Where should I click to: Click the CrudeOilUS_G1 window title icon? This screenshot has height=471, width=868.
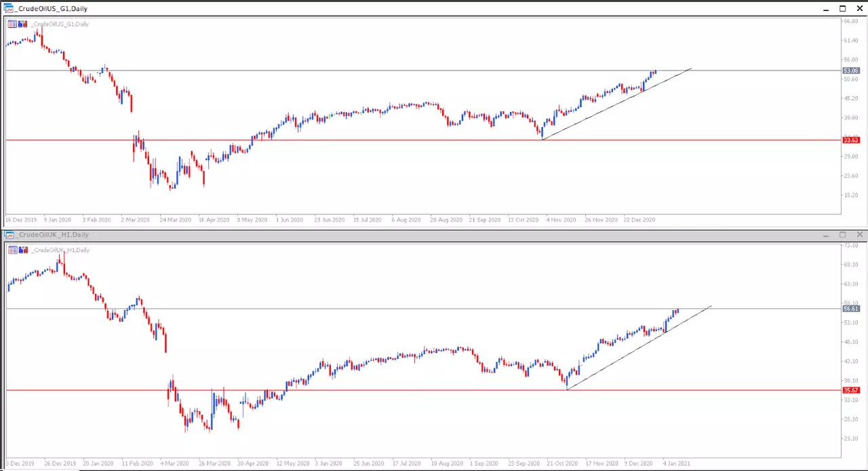[x=9, y=9]
